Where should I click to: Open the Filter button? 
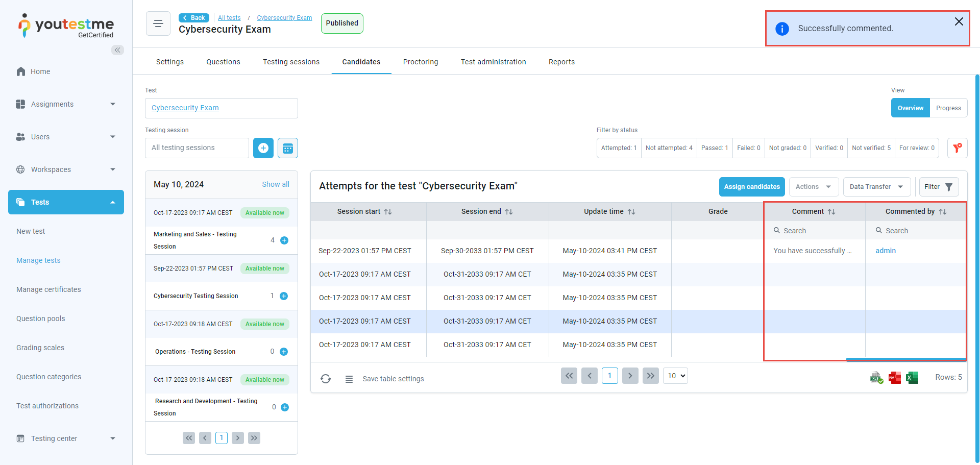[939, 187]
